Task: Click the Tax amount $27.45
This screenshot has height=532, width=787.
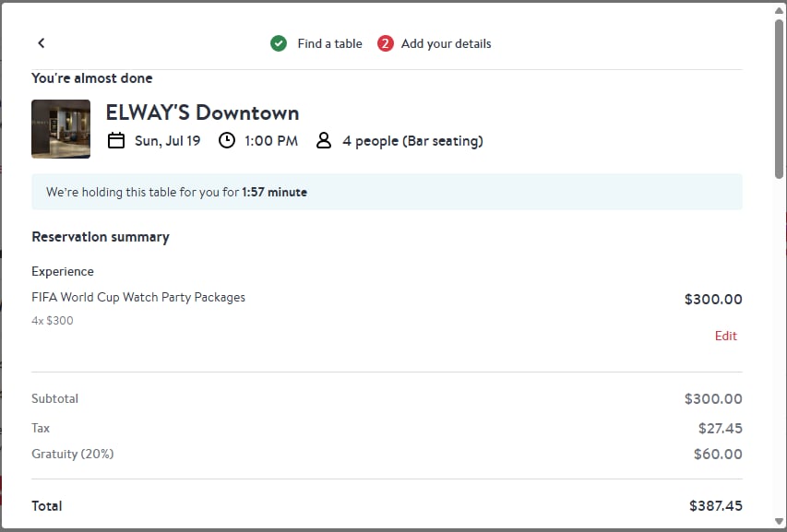Action: [721, 428]
